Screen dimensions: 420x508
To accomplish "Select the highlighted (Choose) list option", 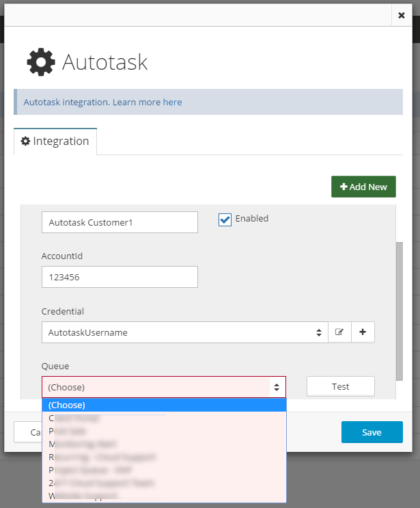I will (x=164, y=405).
